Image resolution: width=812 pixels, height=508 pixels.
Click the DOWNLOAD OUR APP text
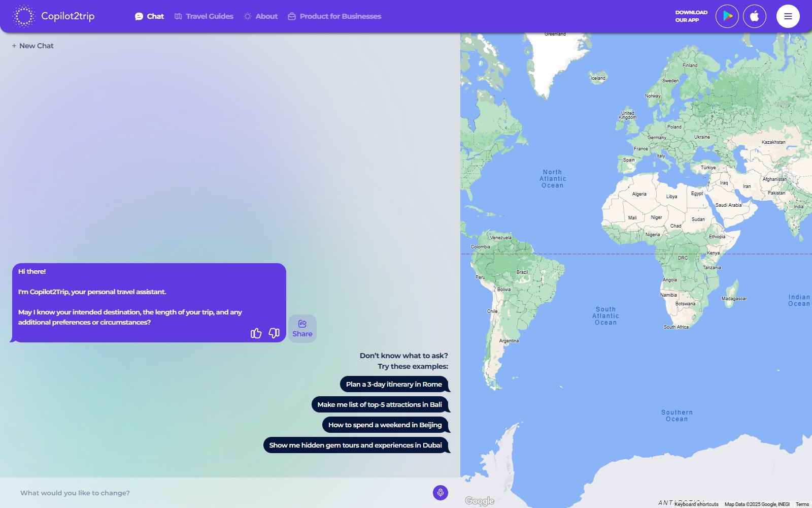coord(691,16)
